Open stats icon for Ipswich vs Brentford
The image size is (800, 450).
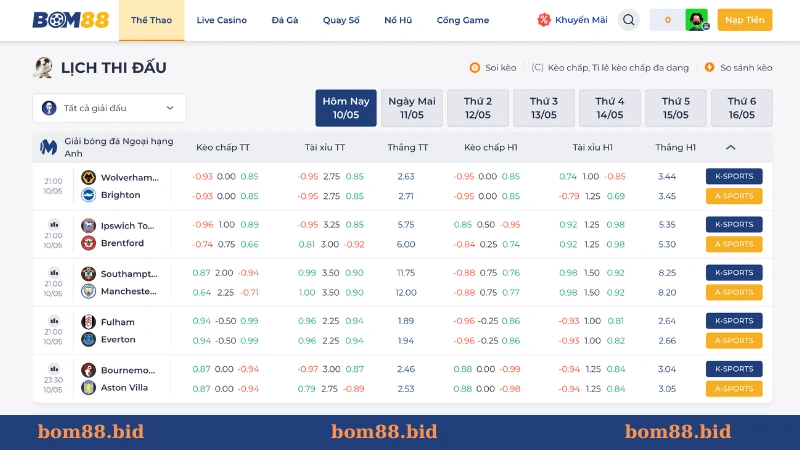[x=54, y=224]
